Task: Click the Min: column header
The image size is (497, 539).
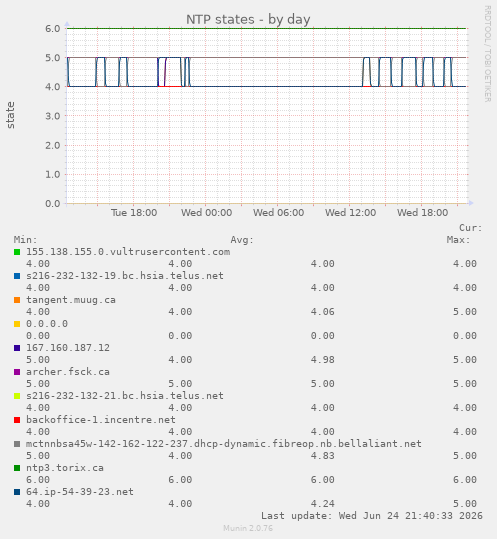Action: tap(25, 240)
